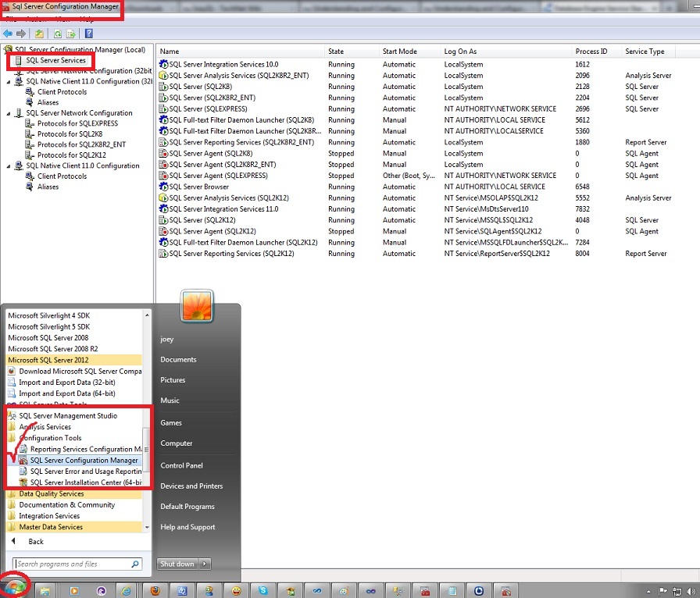Open Devices and Printers from Start menu
Viewport: 700px width, 598px height.
(x=191, y=486)
